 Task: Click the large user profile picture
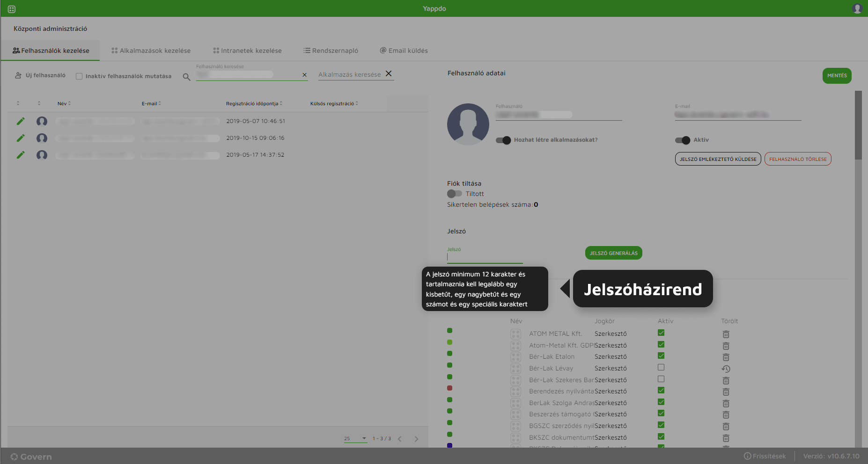point(468,124)
